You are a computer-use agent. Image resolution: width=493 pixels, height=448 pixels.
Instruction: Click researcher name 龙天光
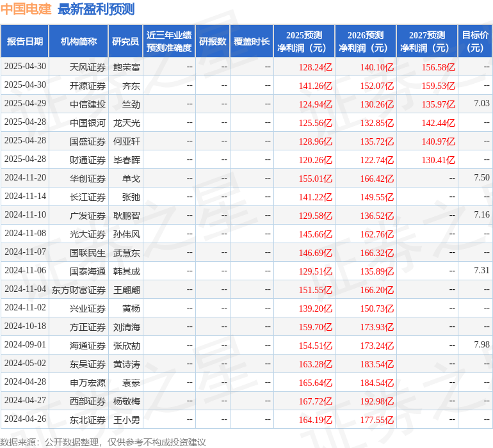tap(126, 123)
